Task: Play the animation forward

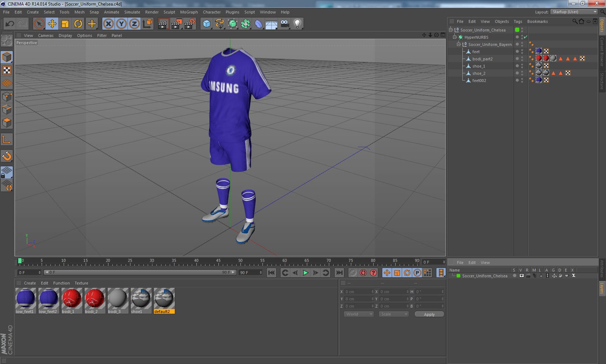Action: (305, 273)
